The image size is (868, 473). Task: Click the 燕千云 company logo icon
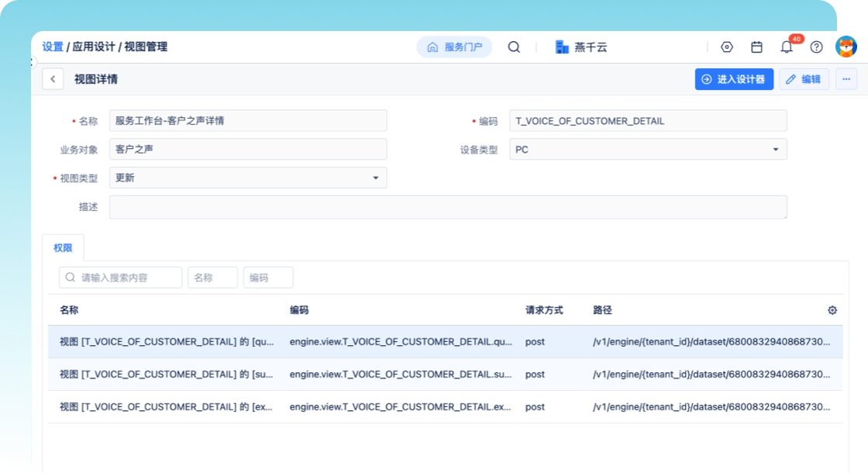[x=562, y=47]
